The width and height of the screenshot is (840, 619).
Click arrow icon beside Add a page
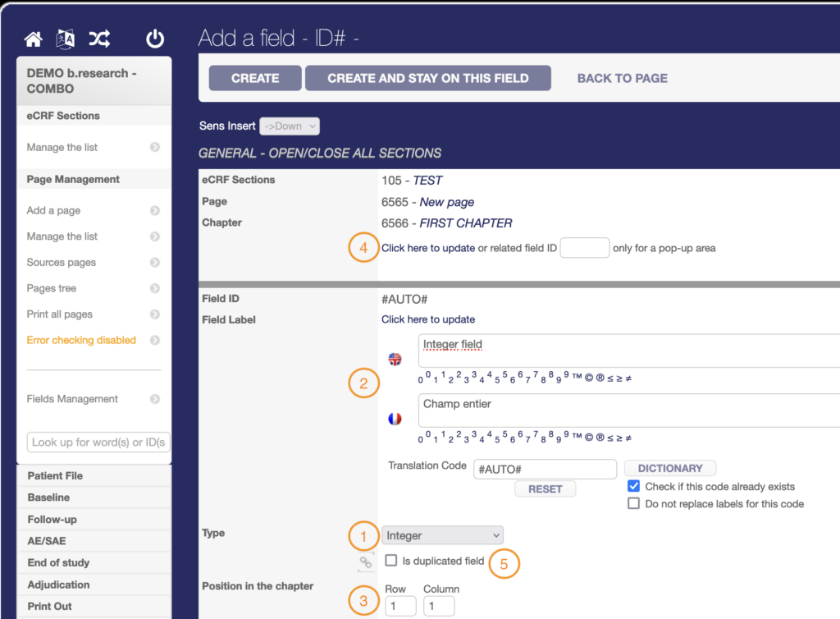coord(155,210)
